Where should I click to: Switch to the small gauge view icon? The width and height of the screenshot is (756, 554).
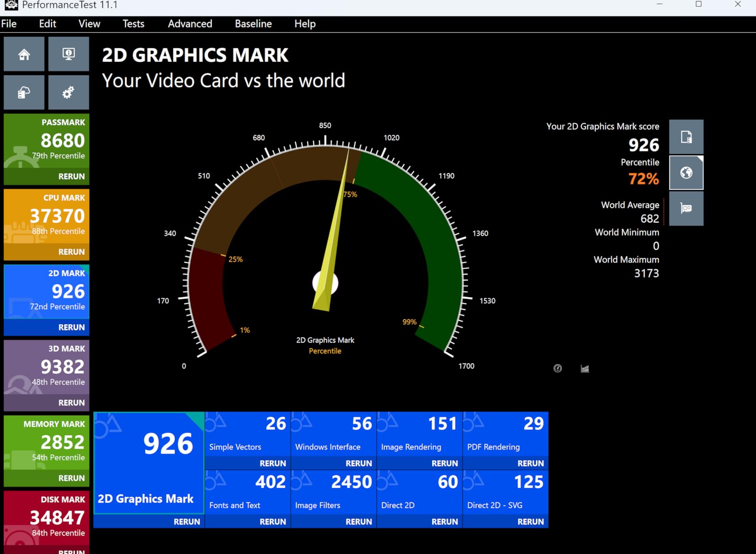[x=557, y=369]
